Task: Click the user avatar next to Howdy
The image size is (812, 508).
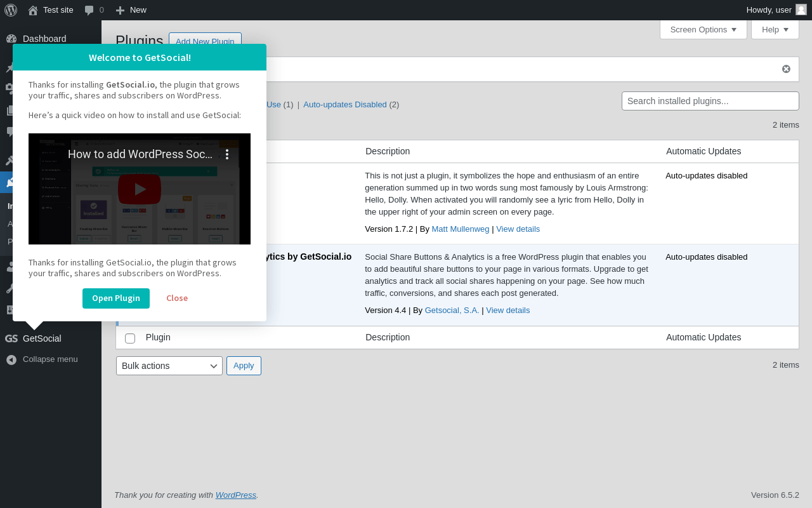Action: click(x=801, y=10)
